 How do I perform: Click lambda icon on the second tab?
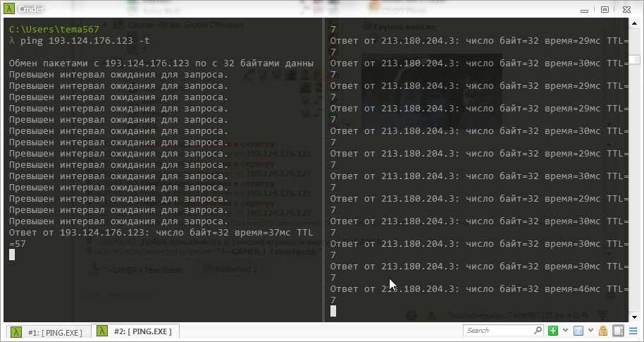click(x=102, y=331)
